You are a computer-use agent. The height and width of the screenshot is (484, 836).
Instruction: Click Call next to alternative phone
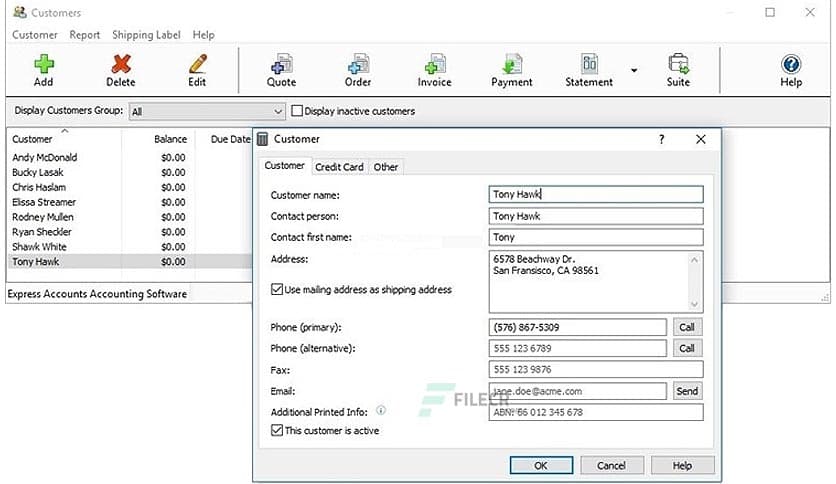[x=687, y=348]
